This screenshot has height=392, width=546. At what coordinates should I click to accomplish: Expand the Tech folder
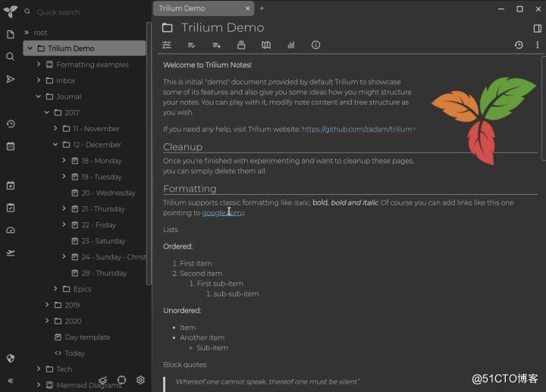click(x=39, y=368)
